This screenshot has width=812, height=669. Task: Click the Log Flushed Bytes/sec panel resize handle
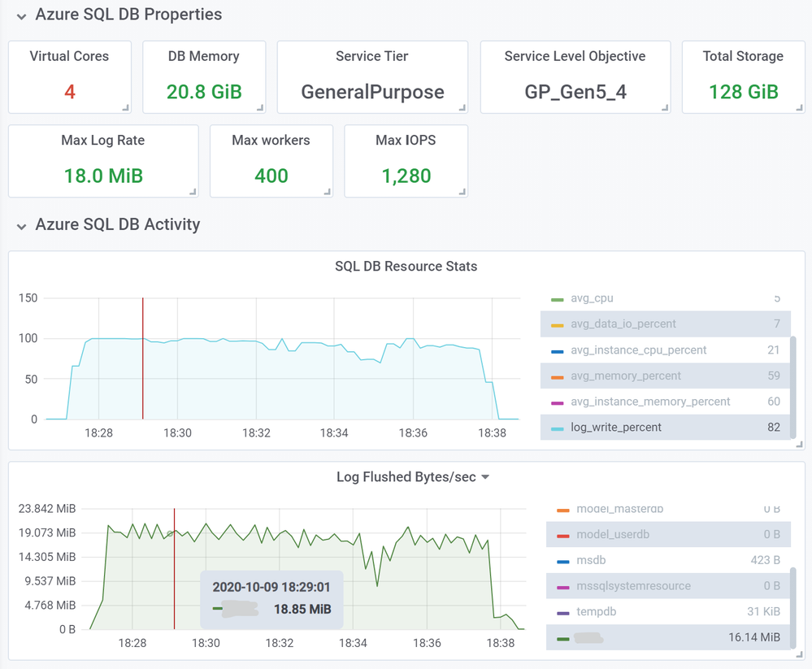click(x=799, y=654)
